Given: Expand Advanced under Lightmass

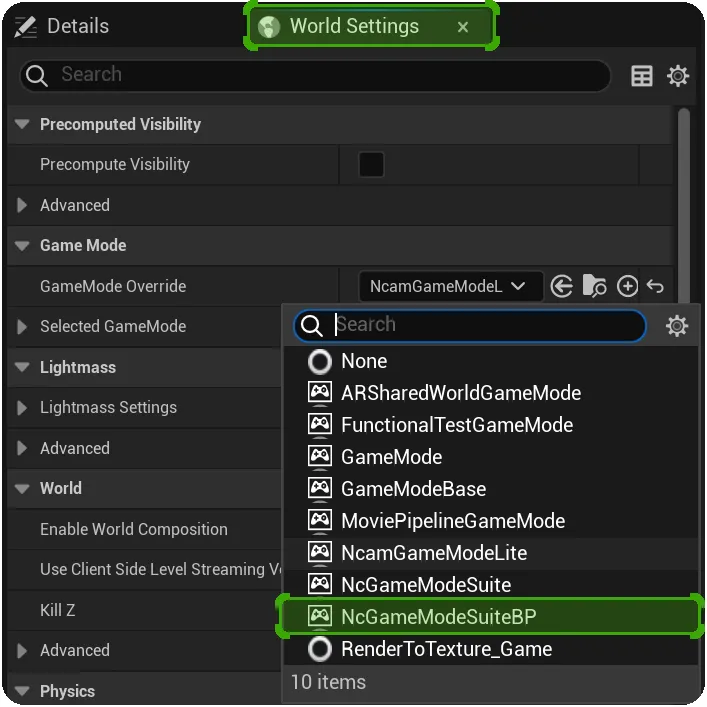Looking at the screenshot, I should click(22, 448).
